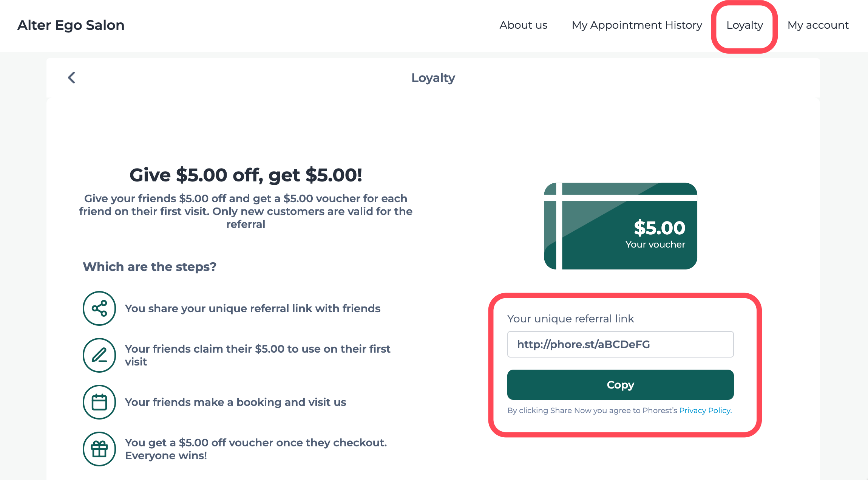Open the Privacy Policy link
This screenshot has height=480, width=868.
[x=705, y=410]
